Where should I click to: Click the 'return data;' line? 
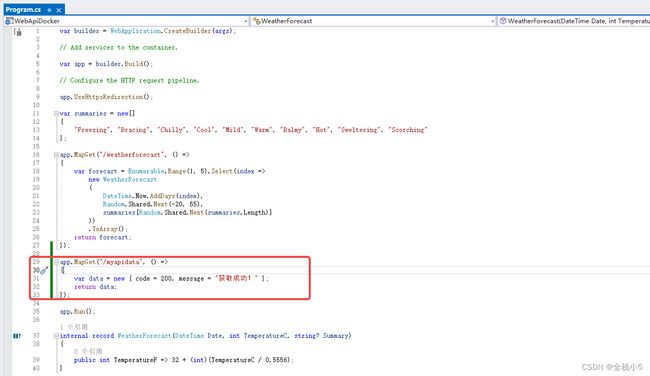pyautogui.click(x=95, y=287)
